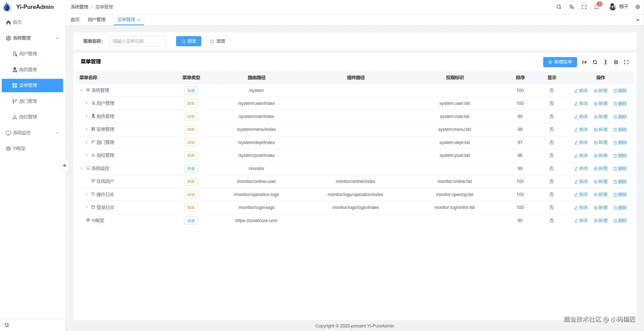Switch to the 用户管理 tab
This screenshot has height=331, width=644.
click(97, 20)
